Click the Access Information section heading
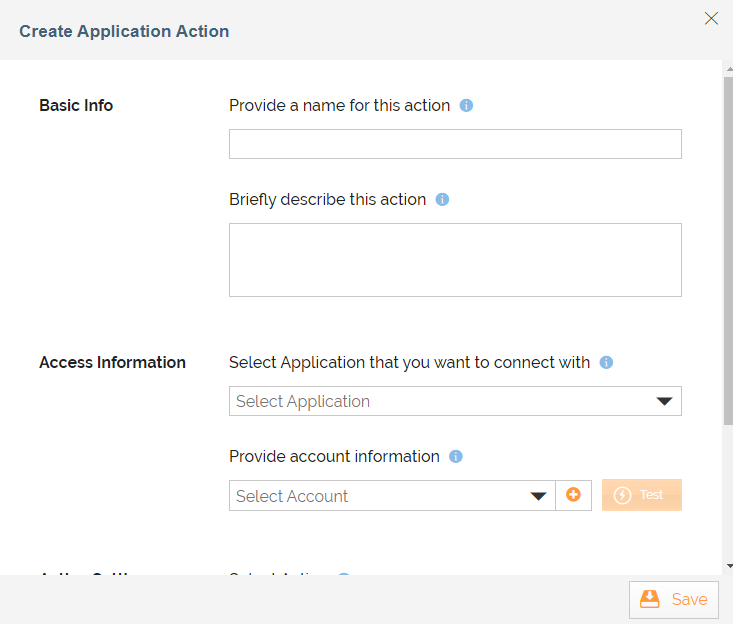733x624 pixels. click(x=112, y=362)
